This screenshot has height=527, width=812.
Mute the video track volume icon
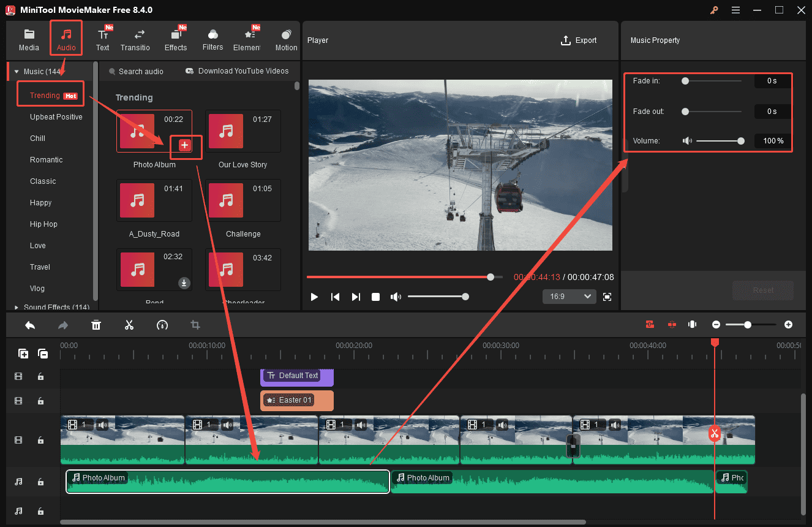tap(103, 425)
